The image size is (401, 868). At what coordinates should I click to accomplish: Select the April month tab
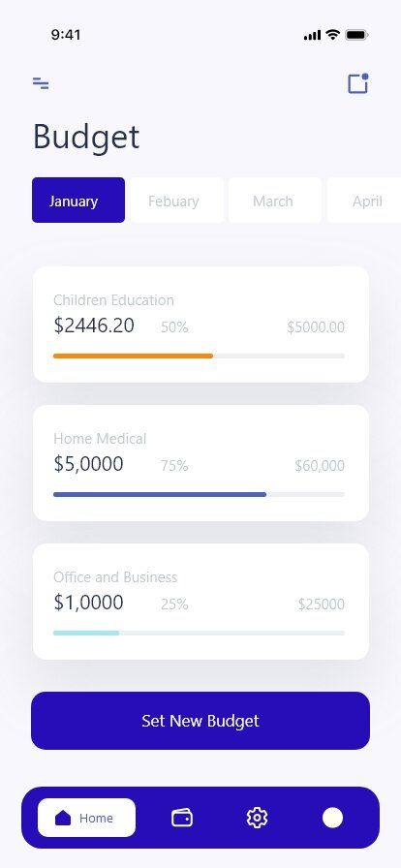pyautogui.click(x=364, y=200)
